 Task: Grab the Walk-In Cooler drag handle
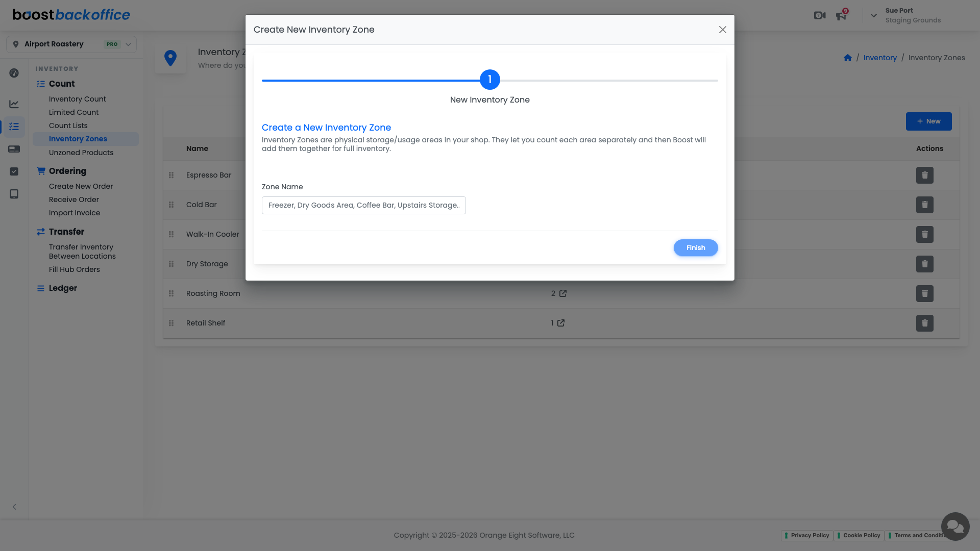pyautogui.click(x=171, y=234)
